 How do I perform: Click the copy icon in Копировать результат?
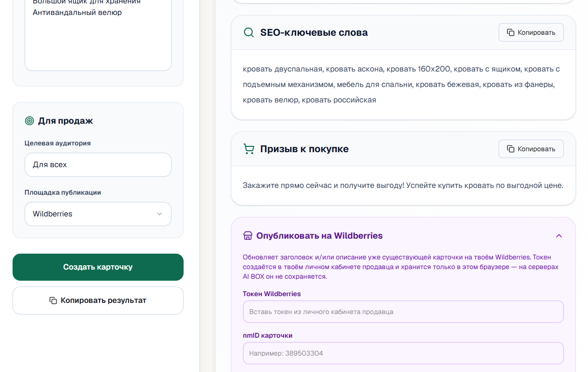tap(53, 300)
